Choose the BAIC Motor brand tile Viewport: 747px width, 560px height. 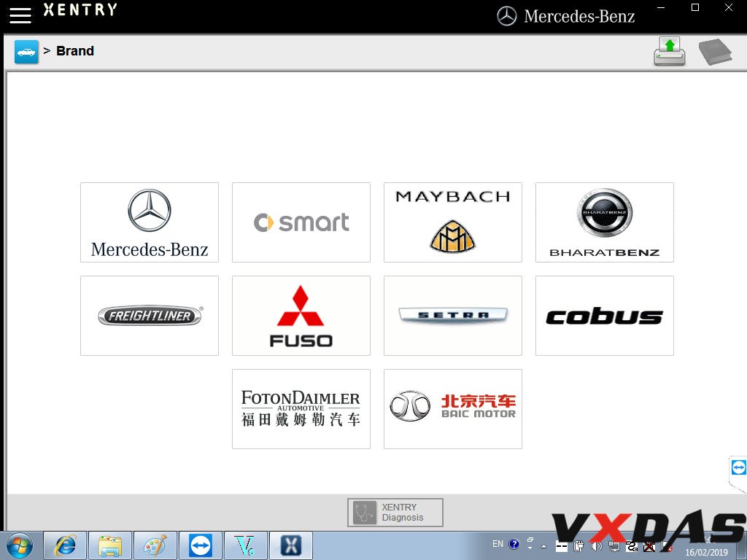tap(453, 409)
